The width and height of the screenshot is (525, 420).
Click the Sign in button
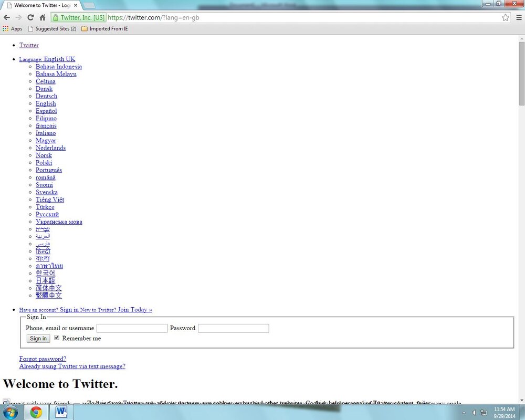(x=38, y=338)
